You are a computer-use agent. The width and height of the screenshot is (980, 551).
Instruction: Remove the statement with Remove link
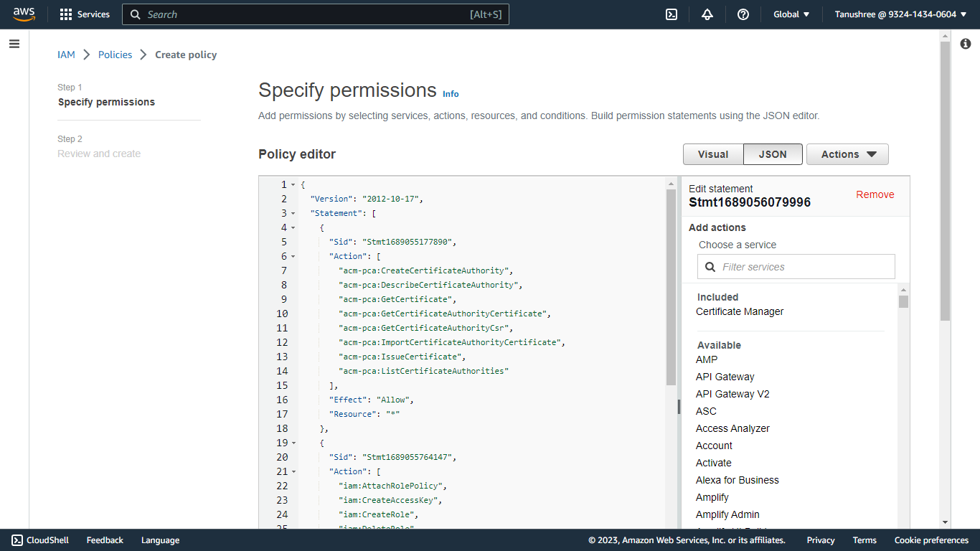pos(875,194)
